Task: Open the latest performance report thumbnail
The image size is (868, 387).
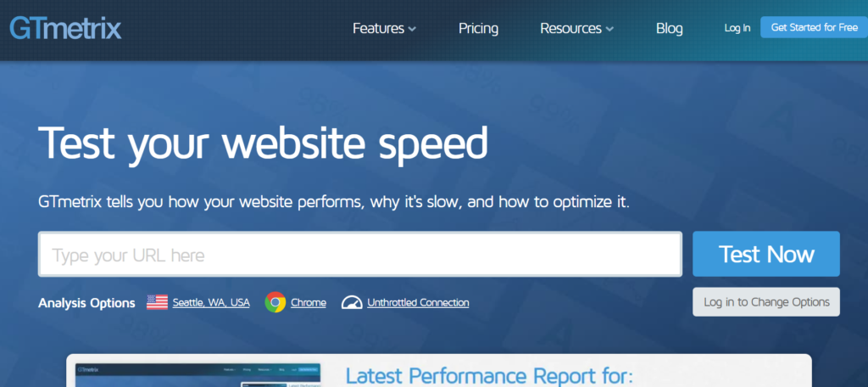Action: click(x=198, y=375)
